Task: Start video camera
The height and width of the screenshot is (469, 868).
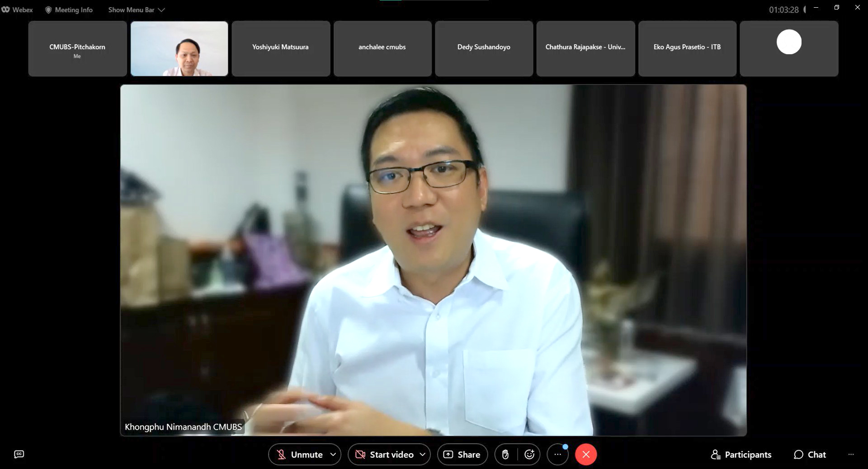Action: [x=385, y=455]
